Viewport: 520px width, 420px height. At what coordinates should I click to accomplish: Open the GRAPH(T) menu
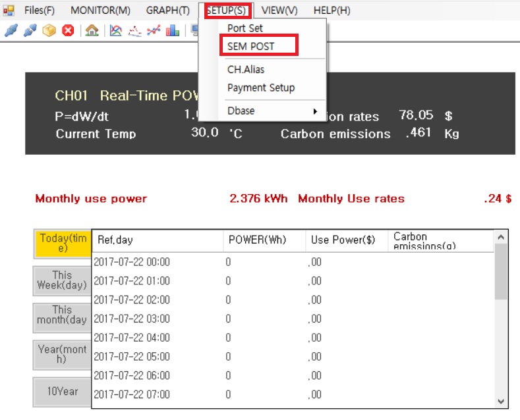click(x=168, y=11)
